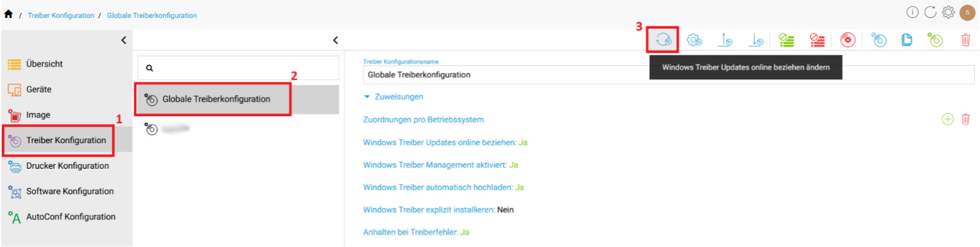Collapse the driver configuration list panel with its chevron
The image size is (980, 247).
pyautogui.click(x=335, y=40)
